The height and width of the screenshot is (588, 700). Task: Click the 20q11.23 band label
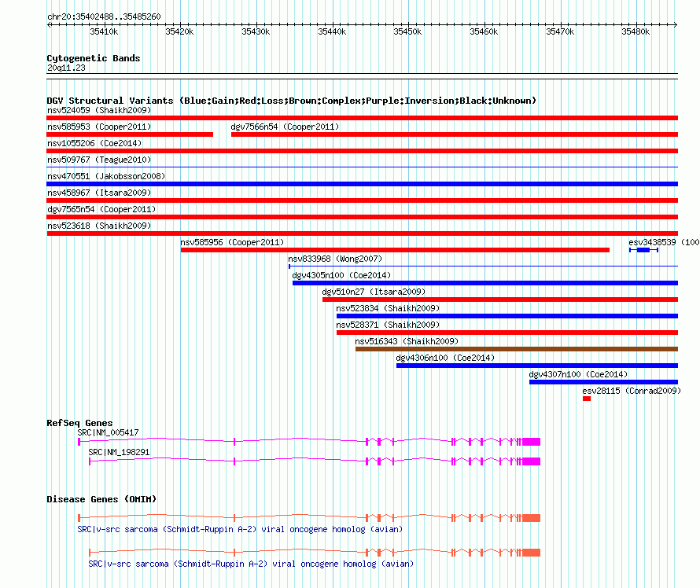tap(66, 68)
